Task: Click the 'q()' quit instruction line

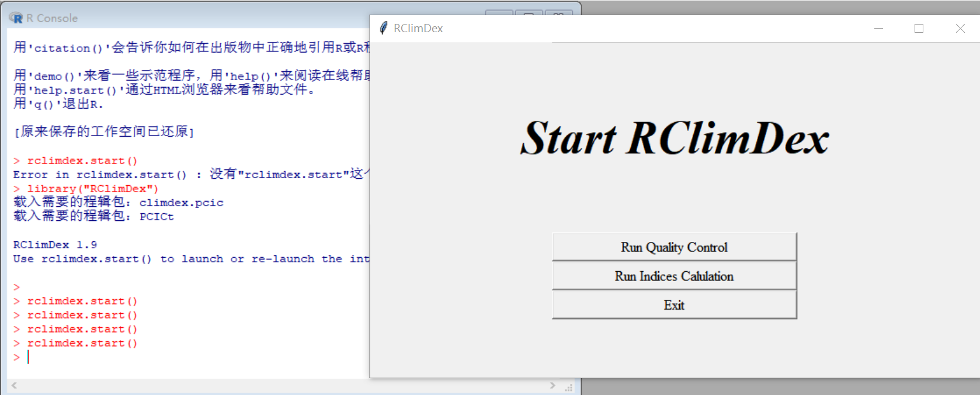Action: tap(58, 104)
